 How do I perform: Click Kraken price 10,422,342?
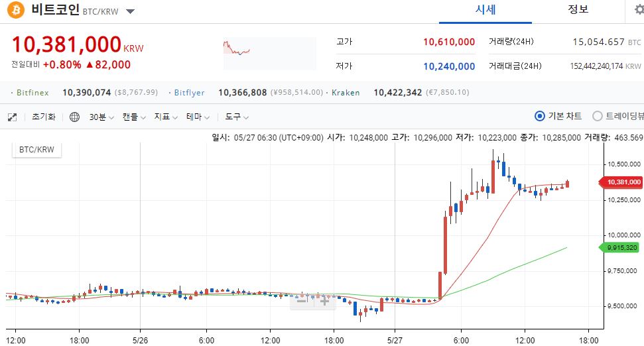[397, 93]
